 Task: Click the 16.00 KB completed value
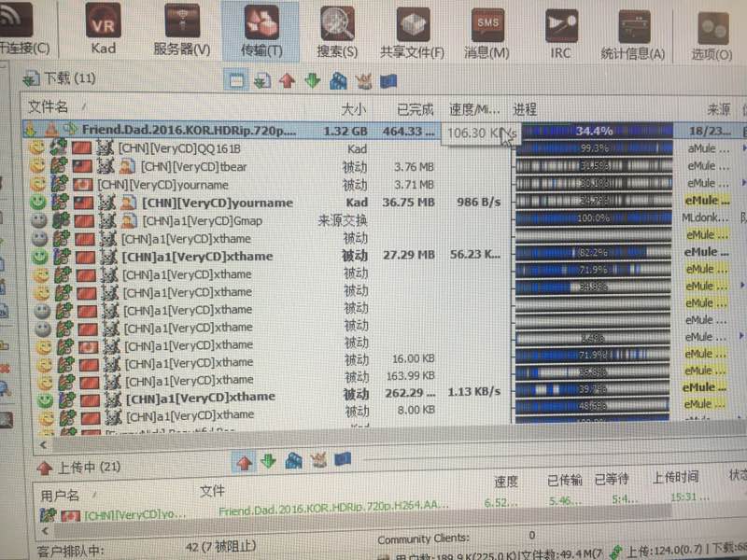coord(413,358)
